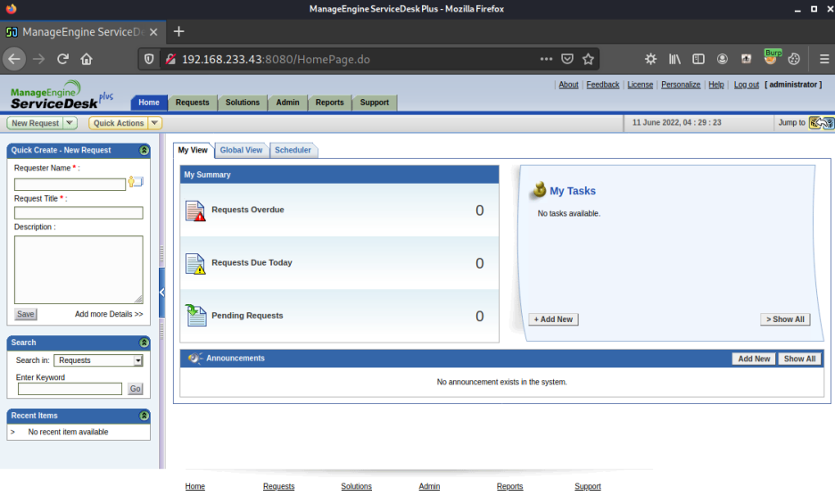
Task: Open the Admin tab
Action: click(x=287, y=103)
